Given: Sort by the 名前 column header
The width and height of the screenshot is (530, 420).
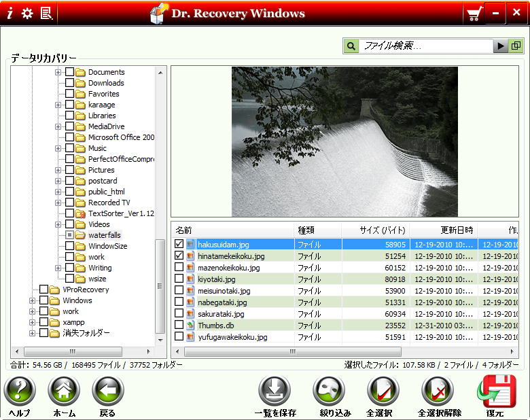Looking at the screenshot, I should pyautogui.click(x=233, y=230).
